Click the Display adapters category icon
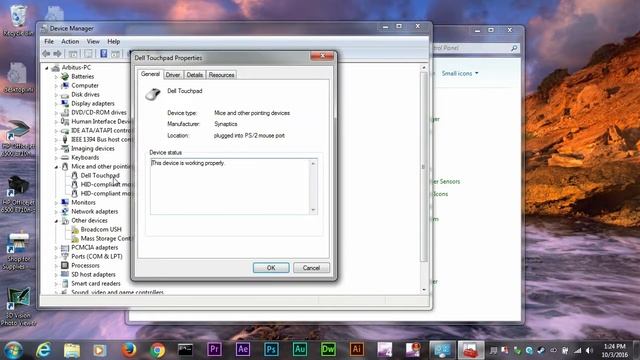Image resolution: width=640 pixels, height=360 pixels. click(x=64, y=103)
